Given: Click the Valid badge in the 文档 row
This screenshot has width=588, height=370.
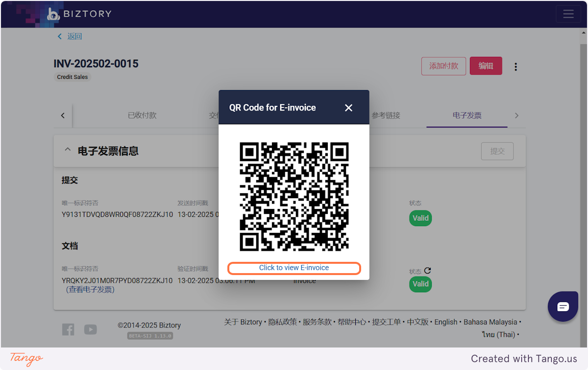Looking at the screenshot, I should click(420, 284).
